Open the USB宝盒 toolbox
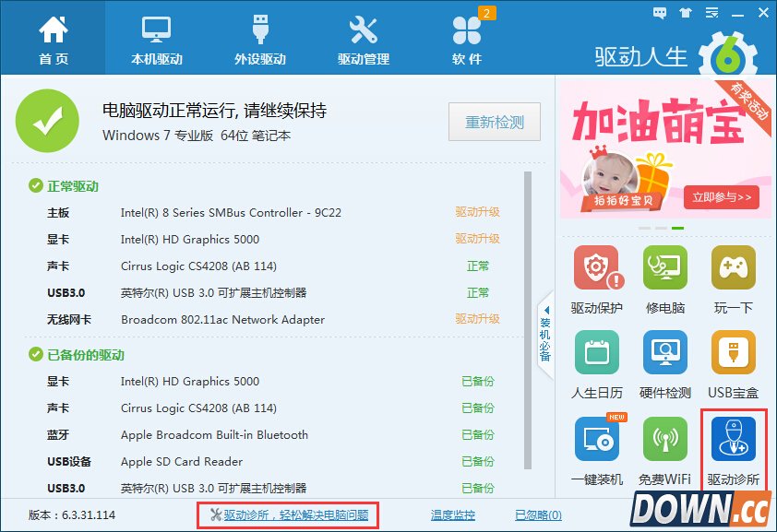Viewport: 777px width, 532px height. (x=733, y=353)
